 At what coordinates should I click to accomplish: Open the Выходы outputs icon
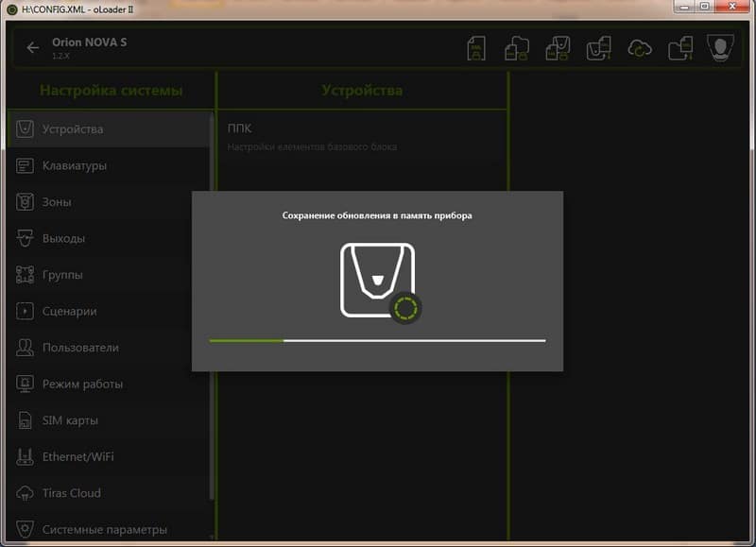pos(25,239)
